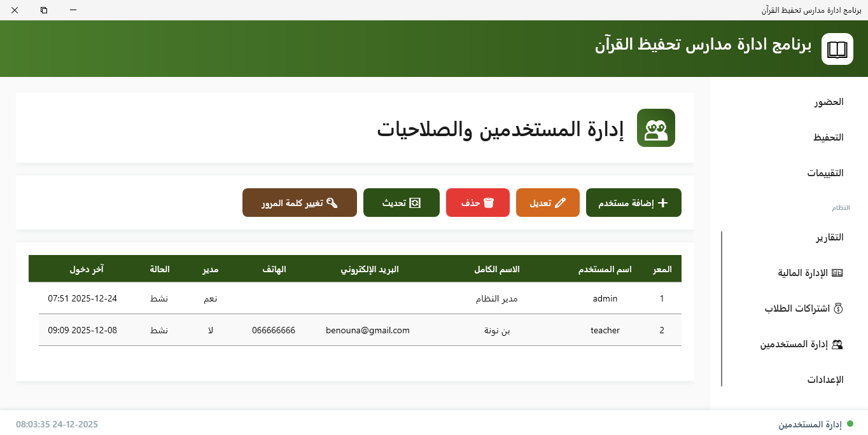Screen dimensions: 868x435
Task: Click the trash icon on the حذف button
Action: click(x=489, y=202)
